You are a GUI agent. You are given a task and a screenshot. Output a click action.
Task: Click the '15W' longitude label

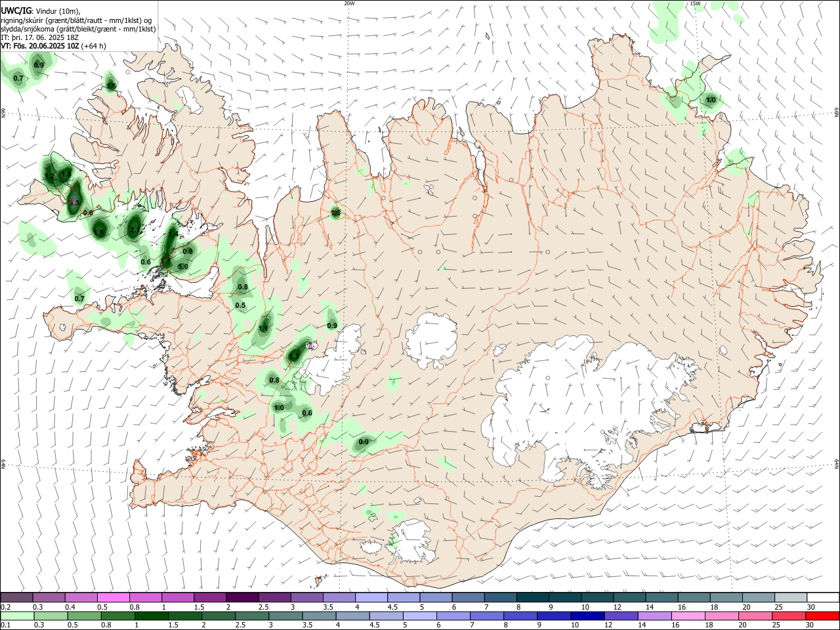tap(695, 3)
